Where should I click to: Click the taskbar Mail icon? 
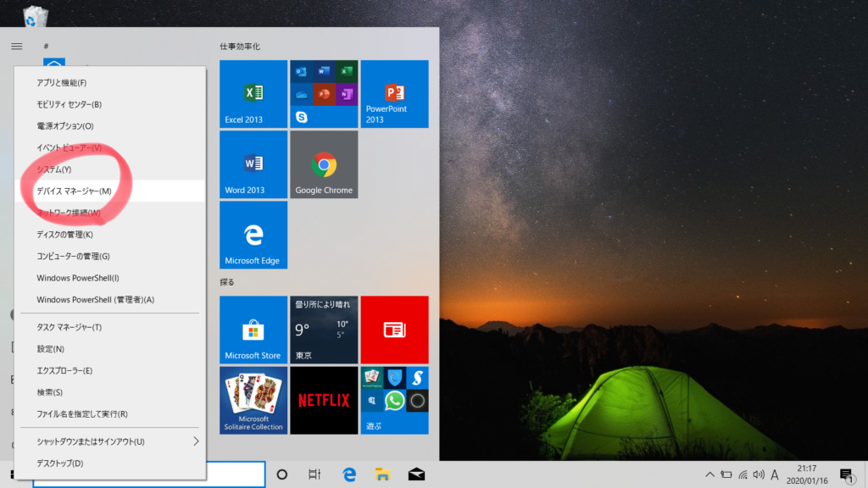click(416, 474)
